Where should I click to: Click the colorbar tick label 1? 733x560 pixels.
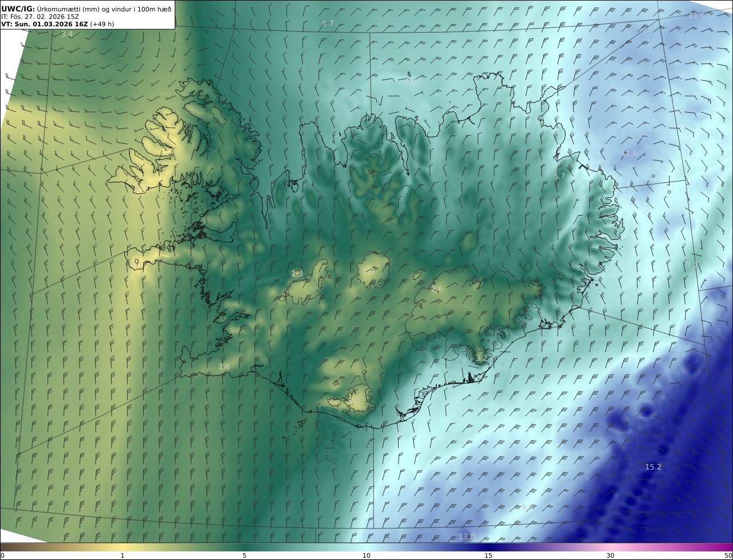click(123, 555)
